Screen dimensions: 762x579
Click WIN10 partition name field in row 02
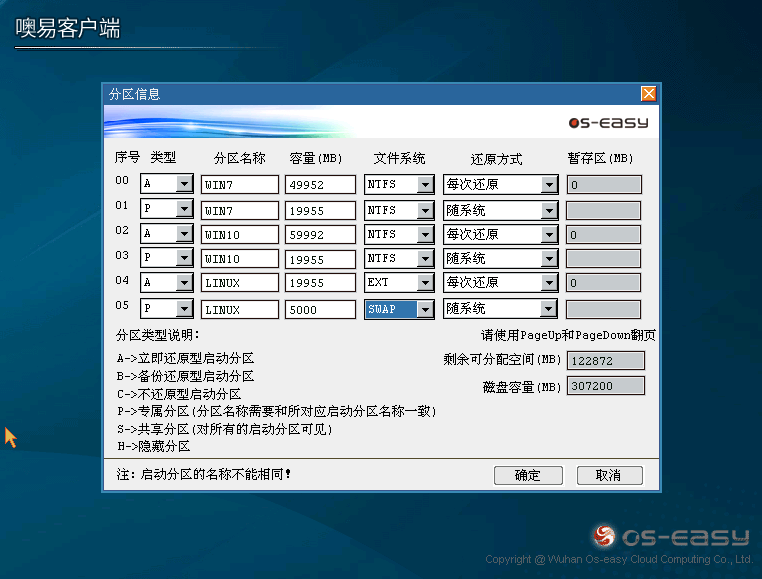click(x=240, y=234)
